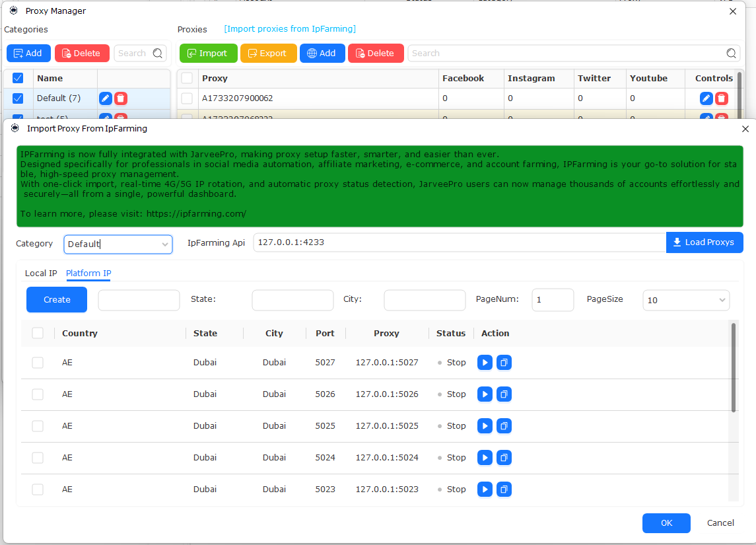This screenshot has width=756, height=545.
Task: Check the row for proxy 127.0.0.1:5027
Action: click(38, 363)
